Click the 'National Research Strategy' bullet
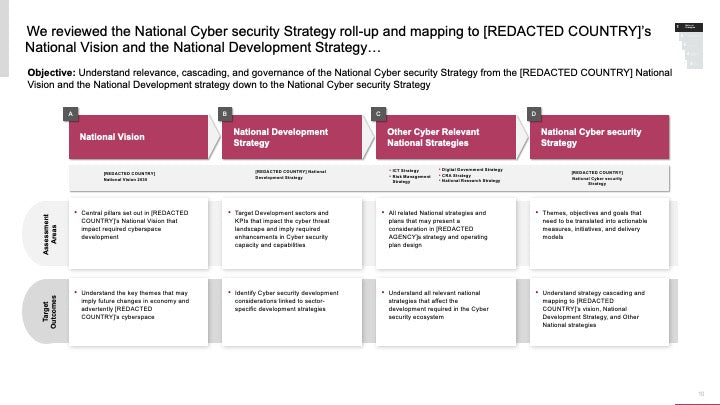 (x=470, y=181)
